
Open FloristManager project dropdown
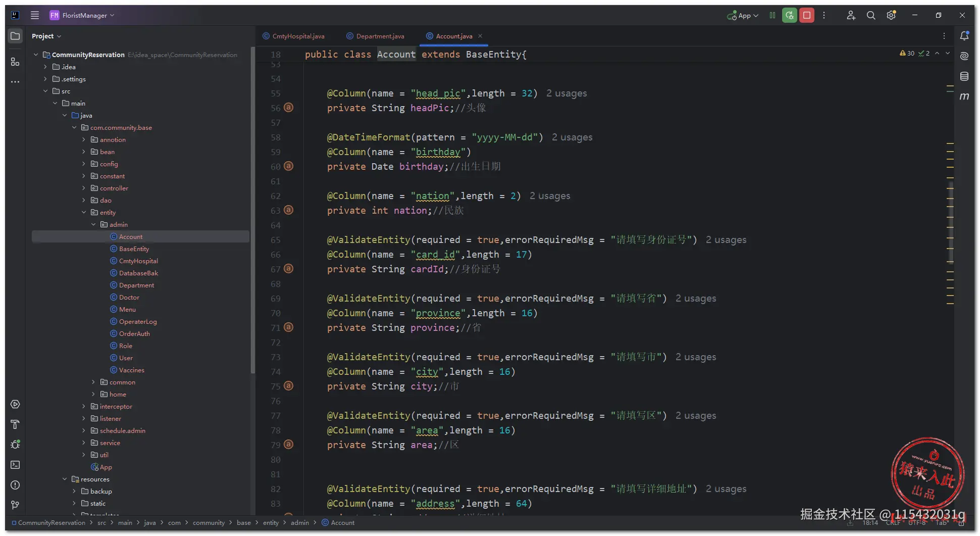click(82, 15)
